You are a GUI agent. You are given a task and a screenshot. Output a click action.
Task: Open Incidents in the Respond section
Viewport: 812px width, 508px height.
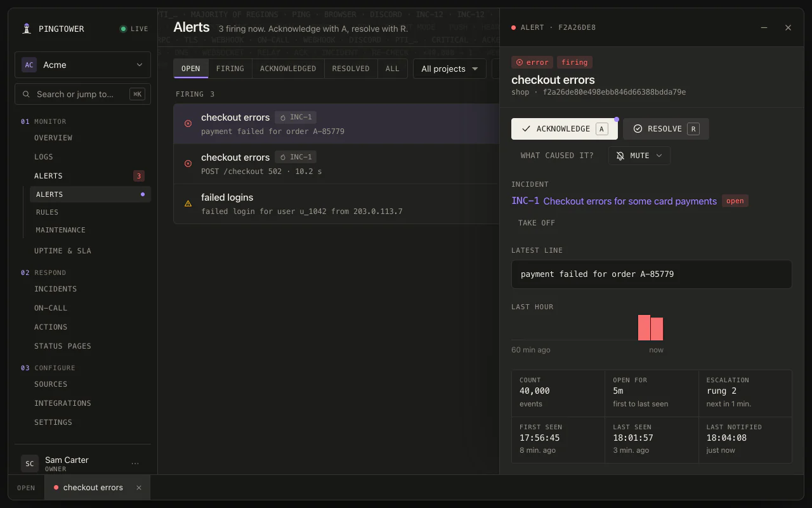click(56, 289)
